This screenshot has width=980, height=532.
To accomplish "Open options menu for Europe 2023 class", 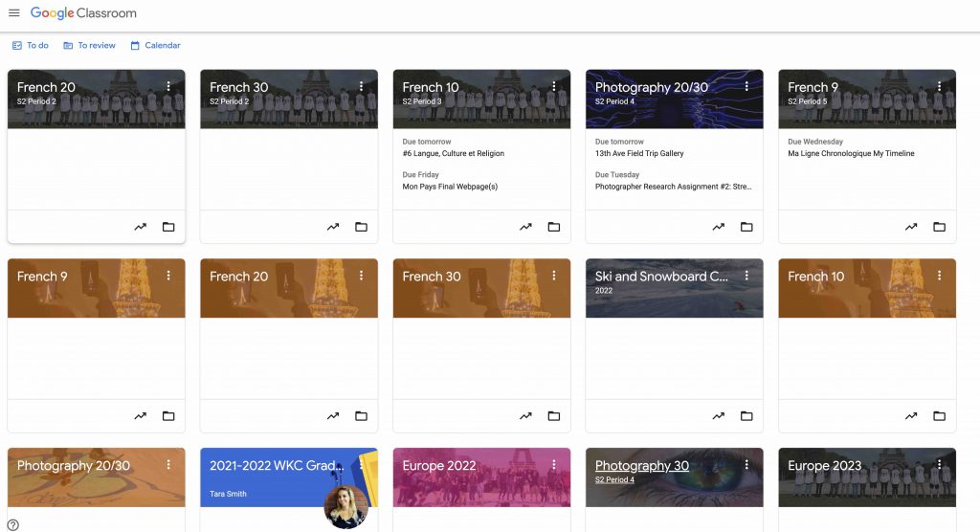I will point(940,464).
